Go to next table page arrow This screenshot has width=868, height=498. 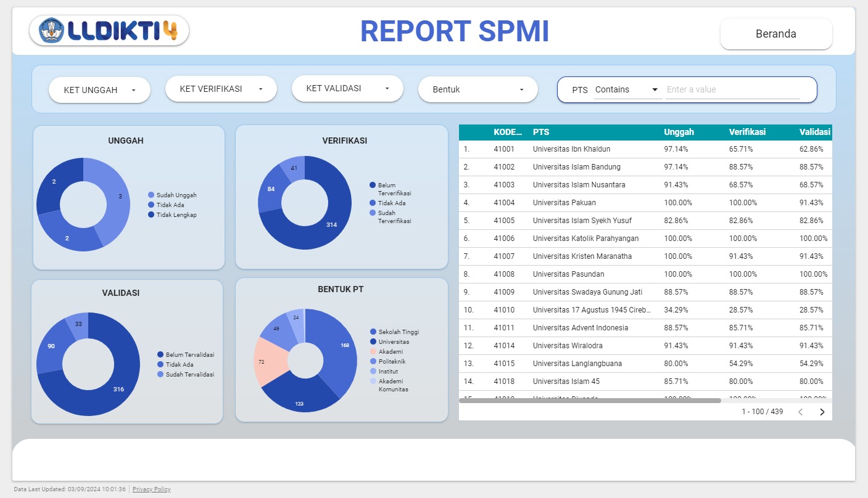pyautogui.click(x=822, y=412)
